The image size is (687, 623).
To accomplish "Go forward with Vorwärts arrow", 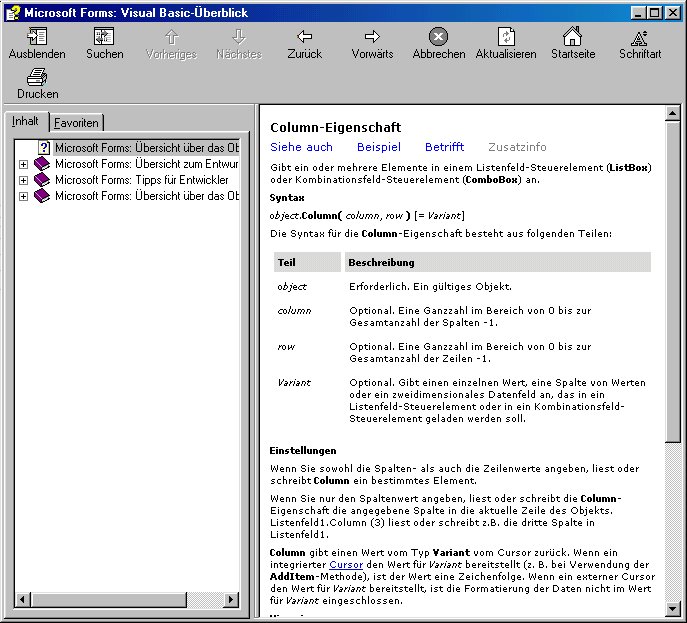I will [x=372, y=37].
